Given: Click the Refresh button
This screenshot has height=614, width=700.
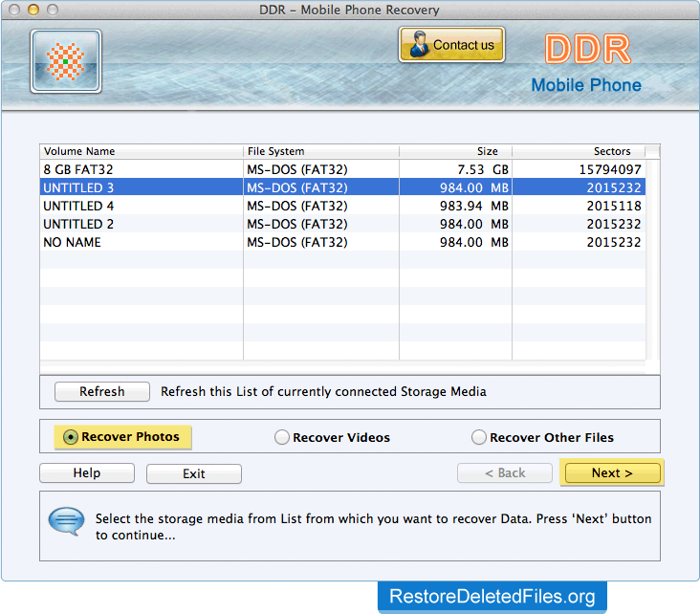Looking at the screenshot, I should coord(101,391).
